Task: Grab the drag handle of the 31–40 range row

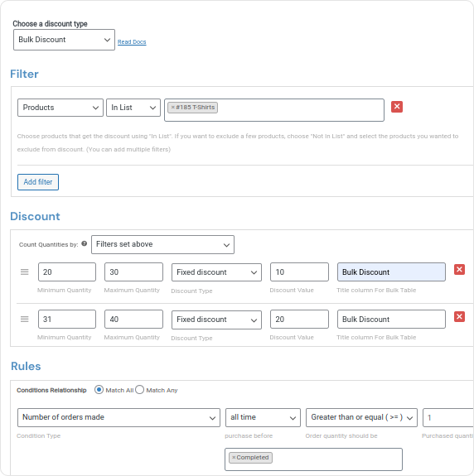Action: pyautogui.click(x=25, y=320)
